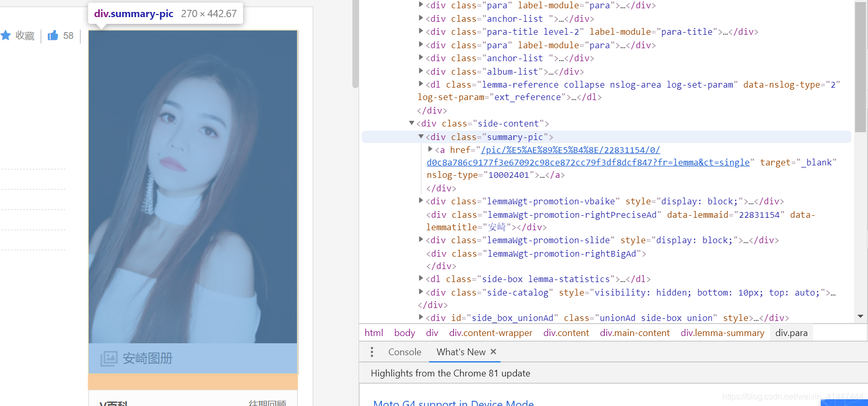The image size is (868, 406).
Task: Expand the lemma-reference dl node
Action: point(421,85)
